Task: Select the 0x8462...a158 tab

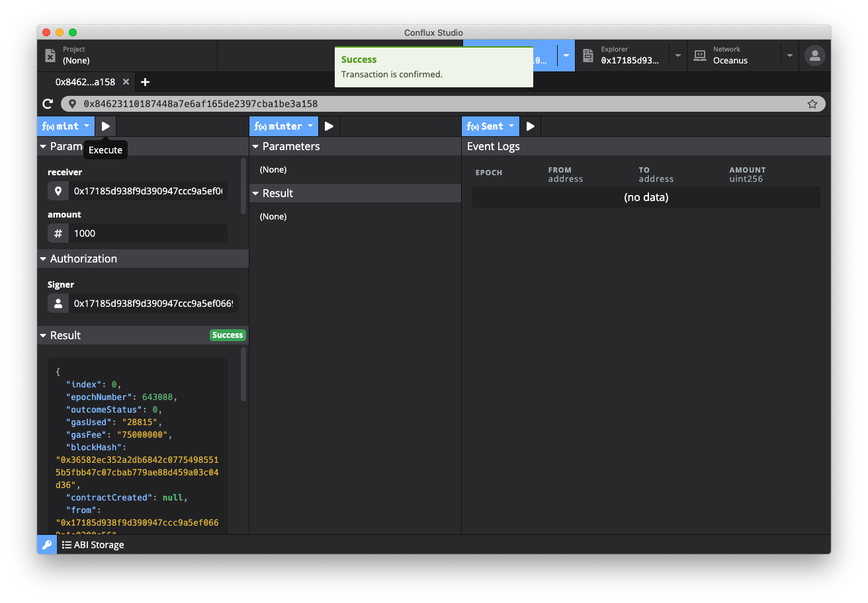Action: pos(85,82)
